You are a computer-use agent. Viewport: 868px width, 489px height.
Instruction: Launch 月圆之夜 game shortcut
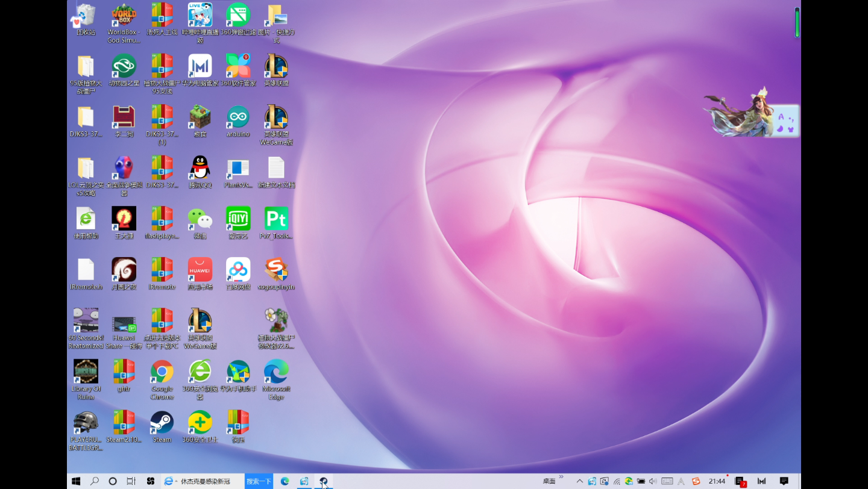point(124,274)
